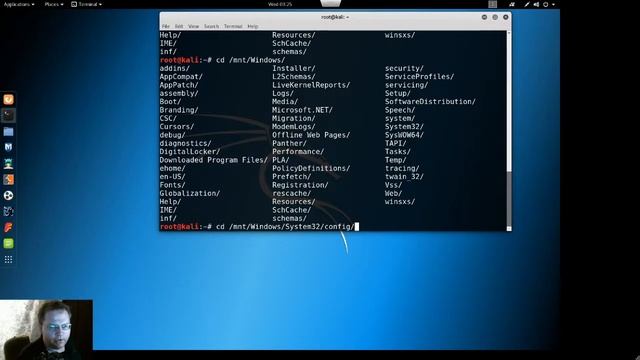Click the 'Performance/' entry
640x360 pixels.
point(298,151)
